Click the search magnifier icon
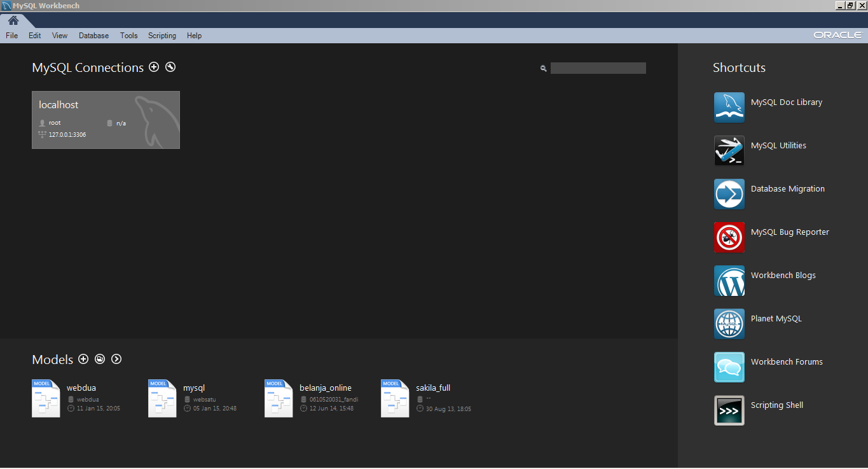This screenshot has height=469, width=868. coord(544,68)
